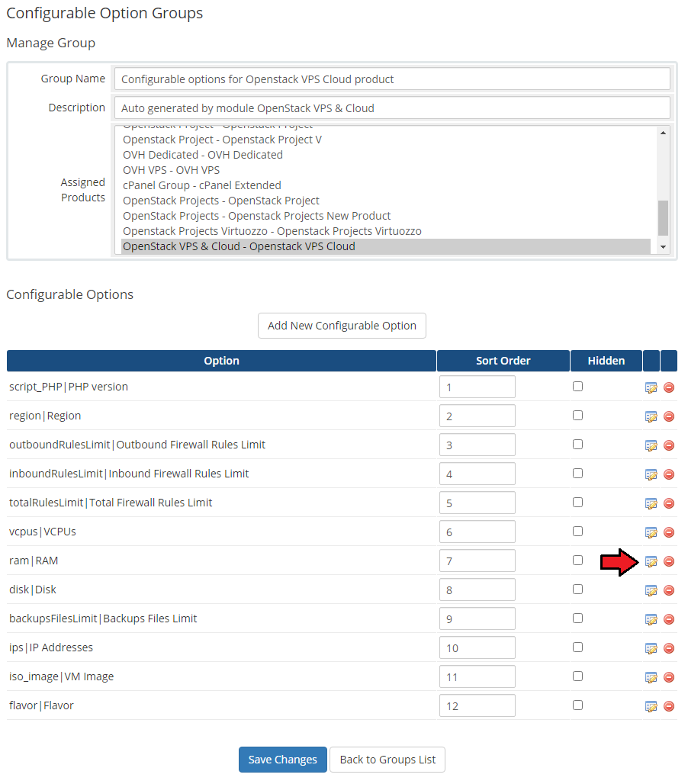Edit the backupsFilesLimit option
Screen dimensions: 688x784
(651, 619)
